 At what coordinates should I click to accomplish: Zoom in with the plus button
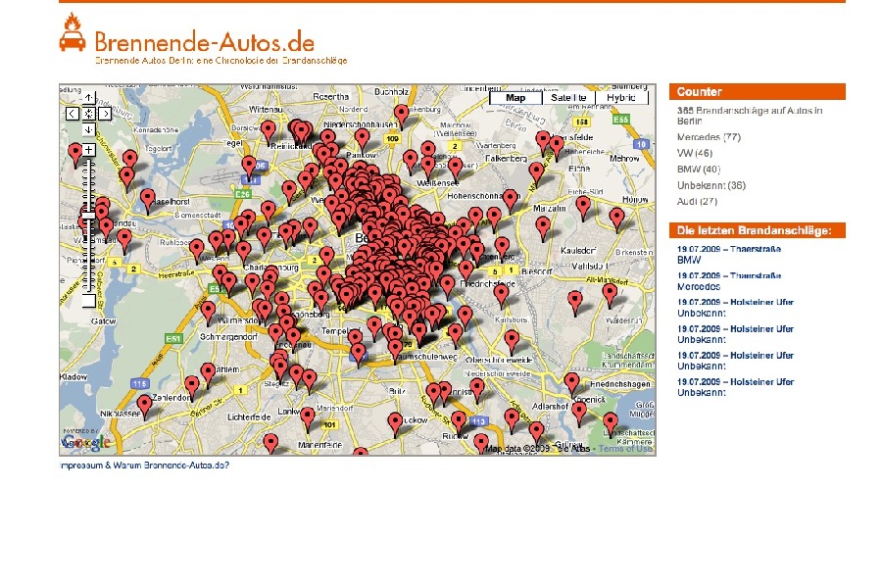pos(89,150)
